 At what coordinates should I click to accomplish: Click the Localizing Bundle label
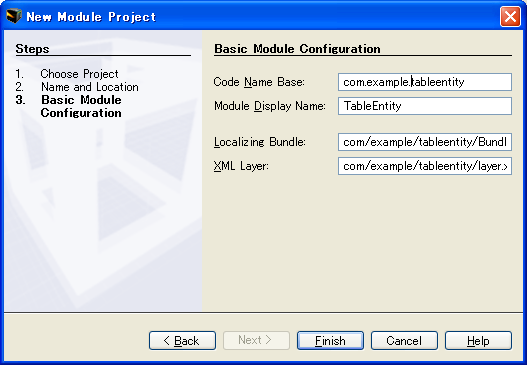[260, 142]
